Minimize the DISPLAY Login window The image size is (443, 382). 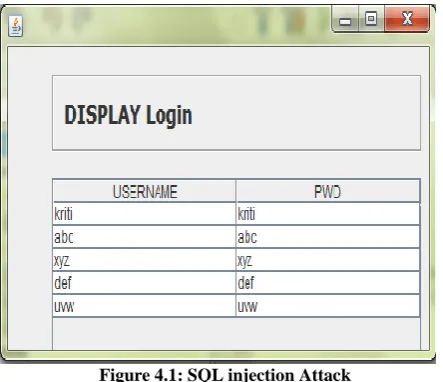point(345,19)
